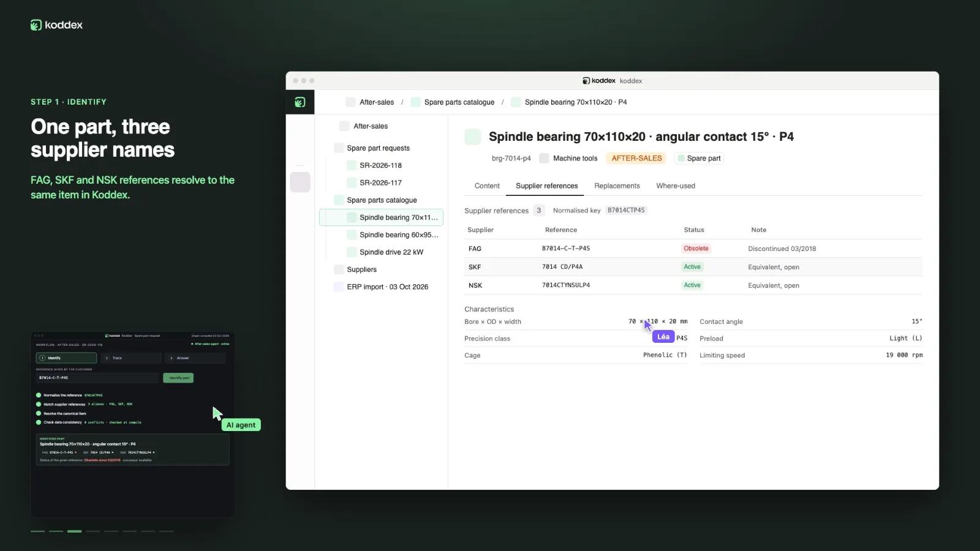
Task: Open Spindle drive 22 kW item
Action: [385, 252]
